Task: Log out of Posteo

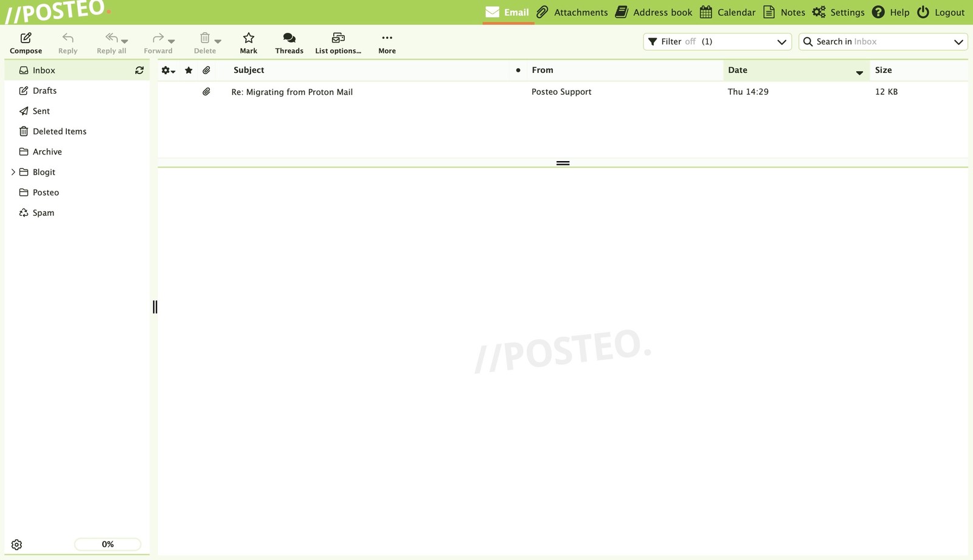Action: coord(941,12)
